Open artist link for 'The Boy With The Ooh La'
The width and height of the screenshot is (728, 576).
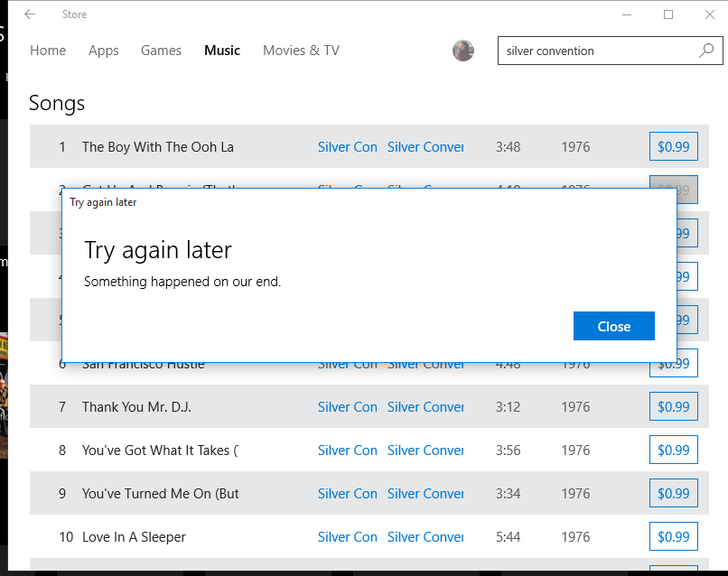click(x=347, y=146)
